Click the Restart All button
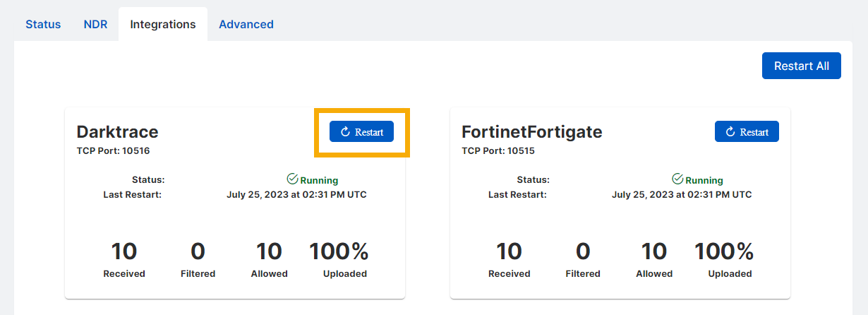Viewport: 868px width, 315px height. 801,66
